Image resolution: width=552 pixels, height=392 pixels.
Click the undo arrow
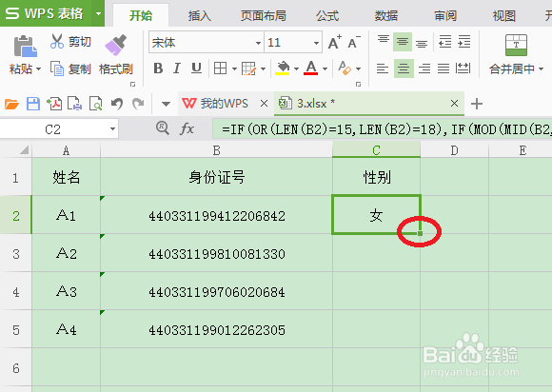pos(117,104)
